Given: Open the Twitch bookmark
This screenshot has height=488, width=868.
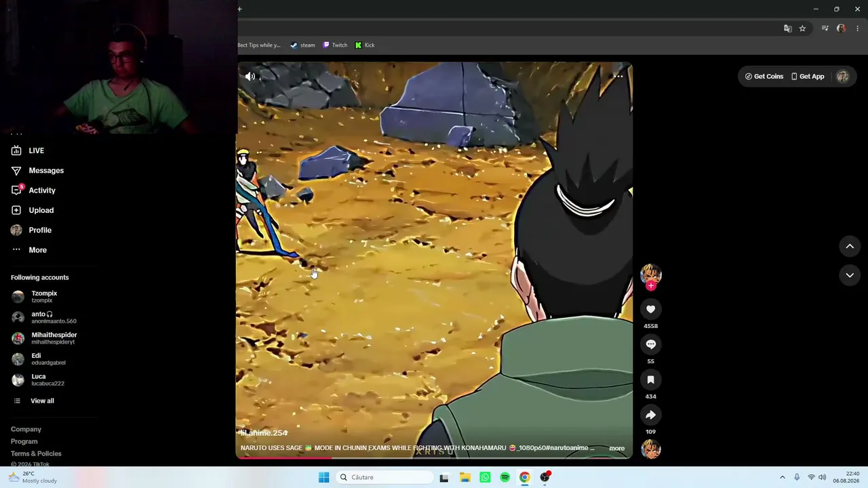Looking at the screenshot, I should (335, 45).
